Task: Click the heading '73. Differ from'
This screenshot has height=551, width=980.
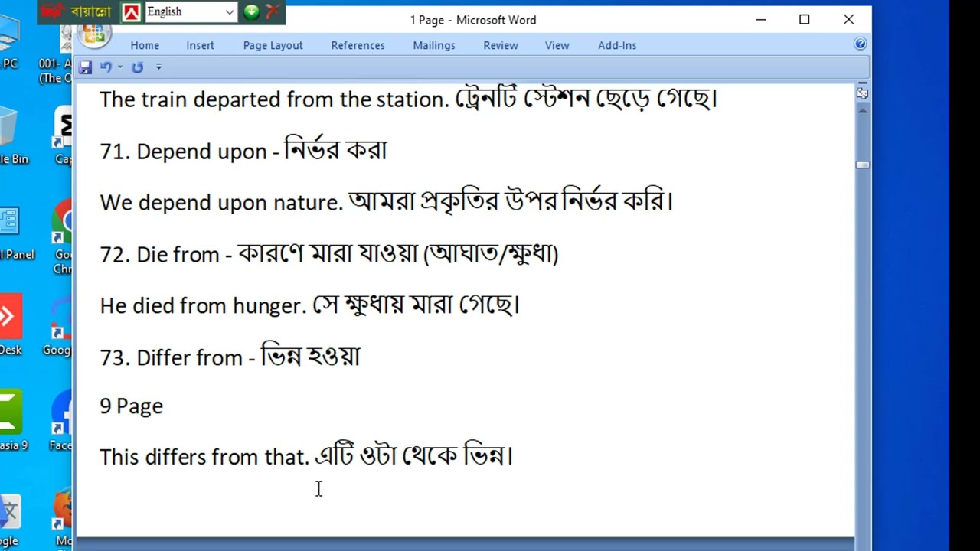Action: click(x=171, y=357)
